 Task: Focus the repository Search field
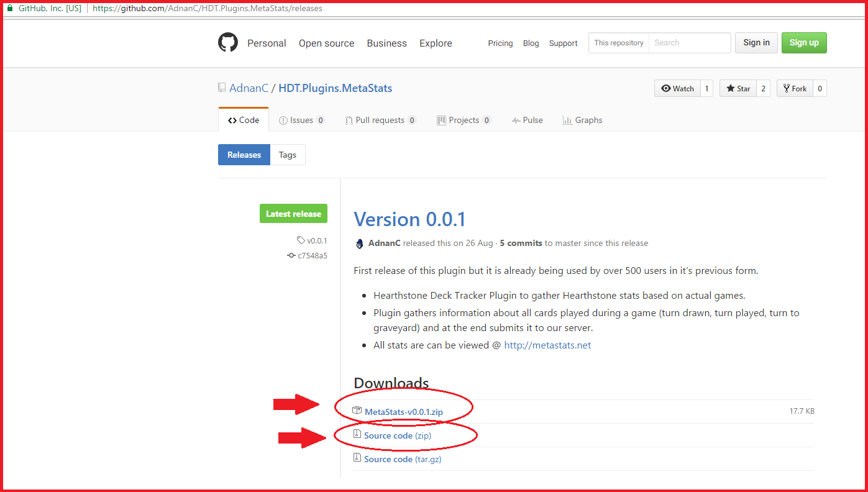coord(690,43)
